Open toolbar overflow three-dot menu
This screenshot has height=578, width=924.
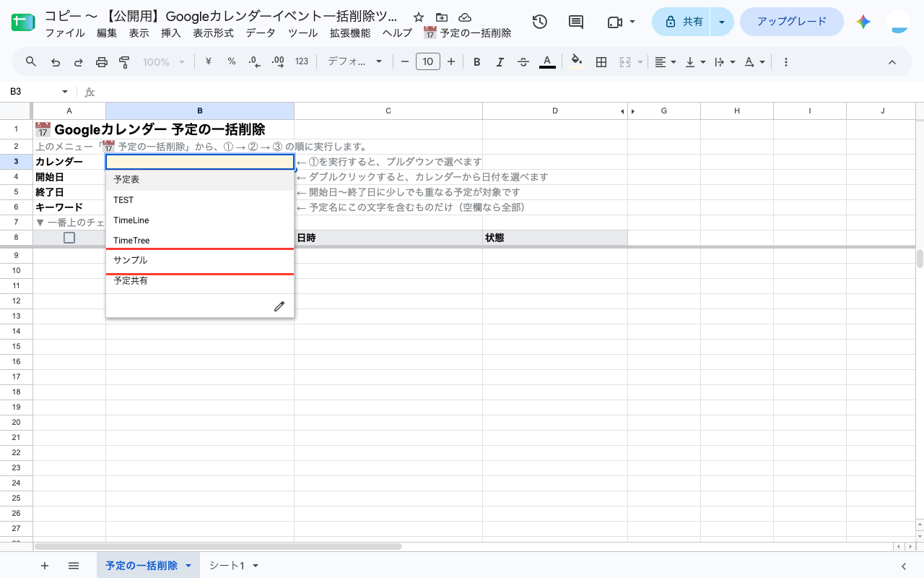(x=786, y=62)
